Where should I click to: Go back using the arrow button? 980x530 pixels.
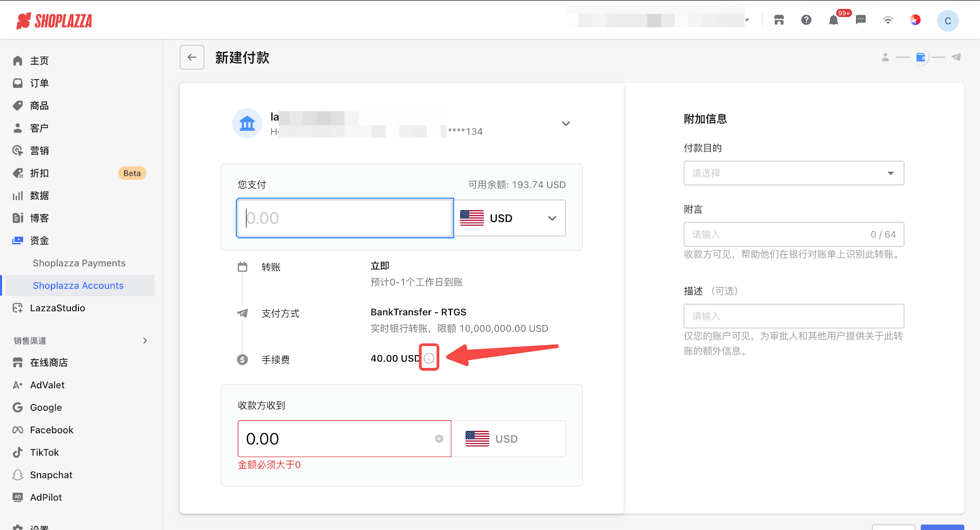(x=192, y=57)
